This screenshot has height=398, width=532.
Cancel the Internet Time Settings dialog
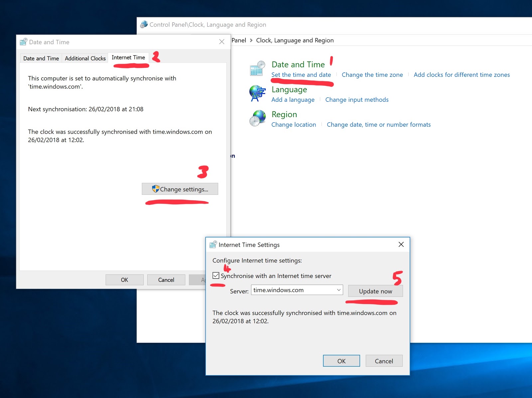pyautogui.click(x=384, y=361)
